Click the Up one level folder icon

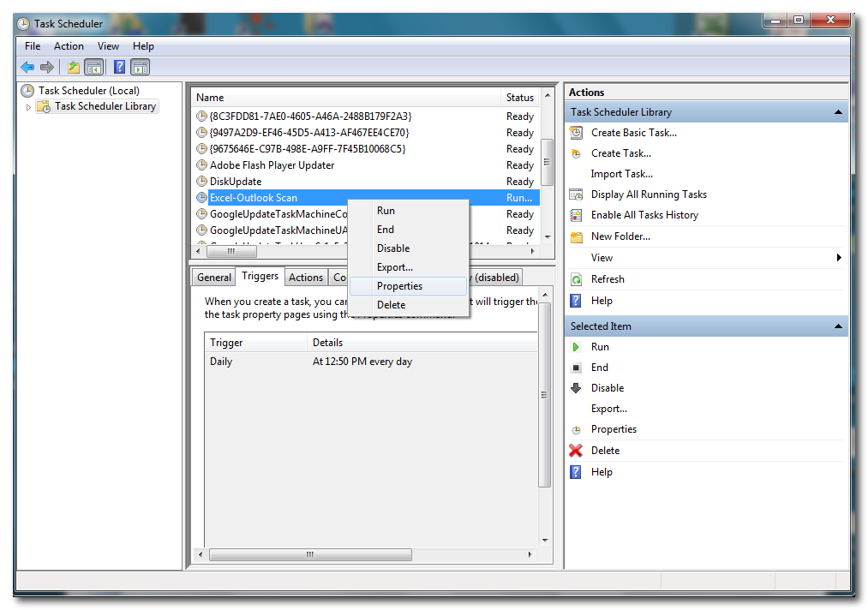pyautogui.click(x=74, y=67)
